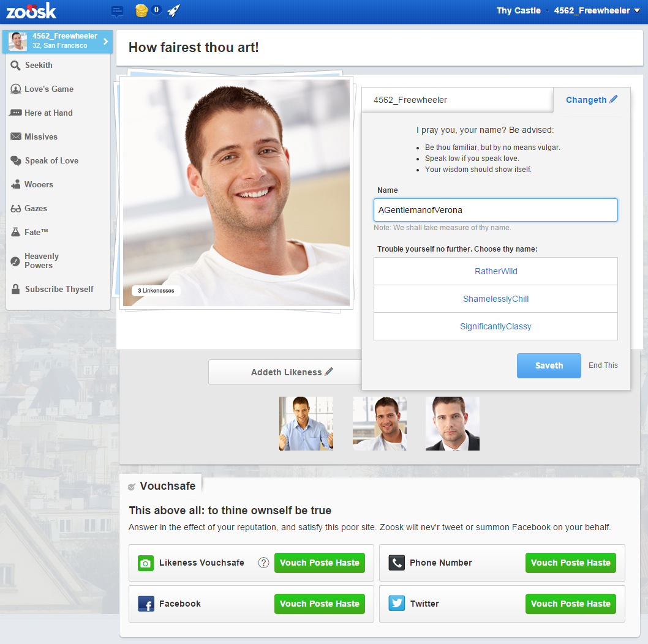Select the thumbnail of man in suit
648x644 pixels.
pyautogui.click(x=452, y=424)
